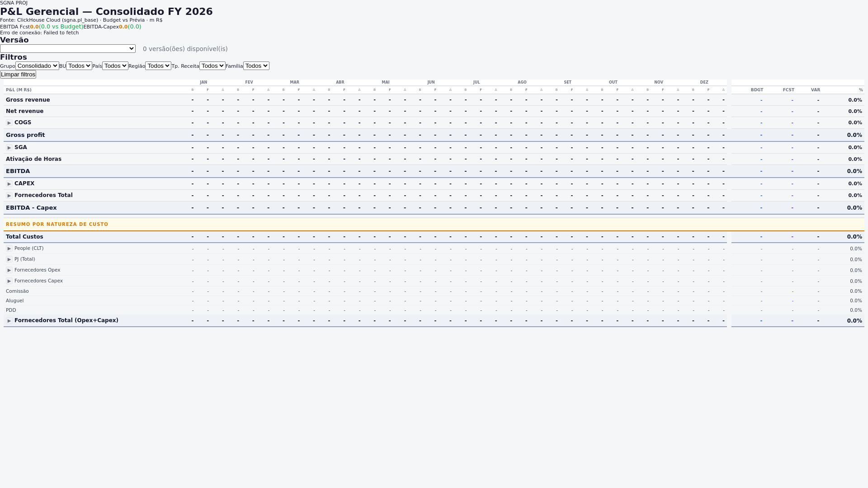Image resolution: width=868 pixels, height=488 pixels.
Task: Click the JAN month column header
Action: click(x=203, y=82)
